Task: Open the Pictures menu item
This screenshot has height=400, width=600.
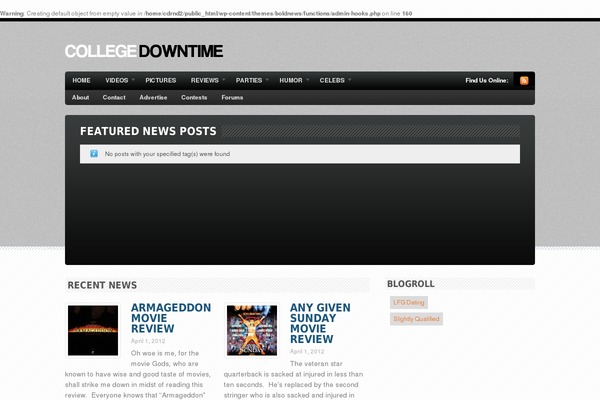Action: [161, 80]
